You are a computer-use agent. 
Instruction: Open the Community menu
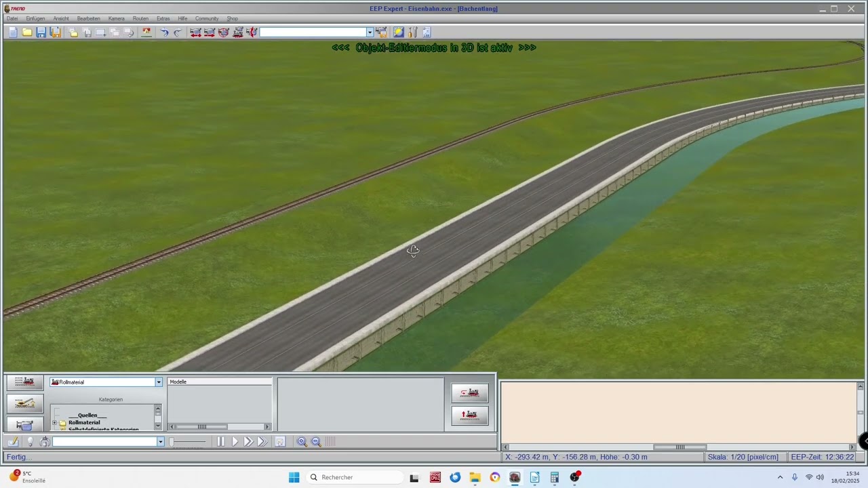click(x=207, y=18)
